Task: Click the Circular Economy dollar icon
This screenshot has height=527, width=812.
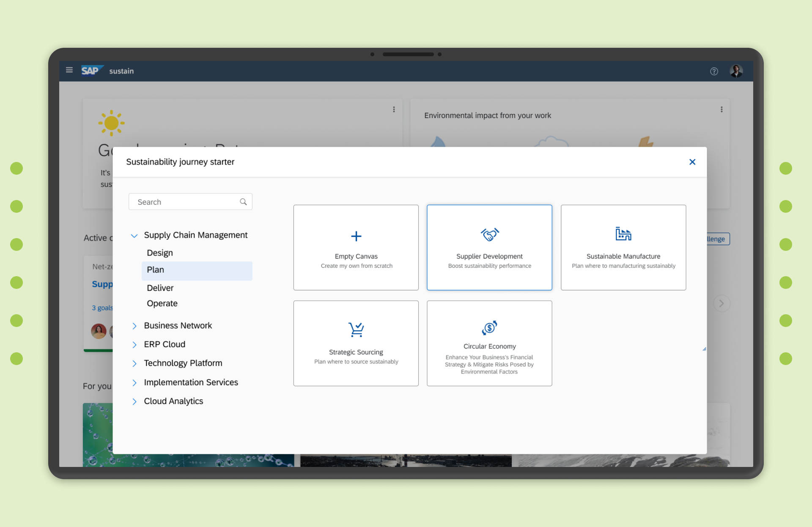Action: tap(489, 328)
